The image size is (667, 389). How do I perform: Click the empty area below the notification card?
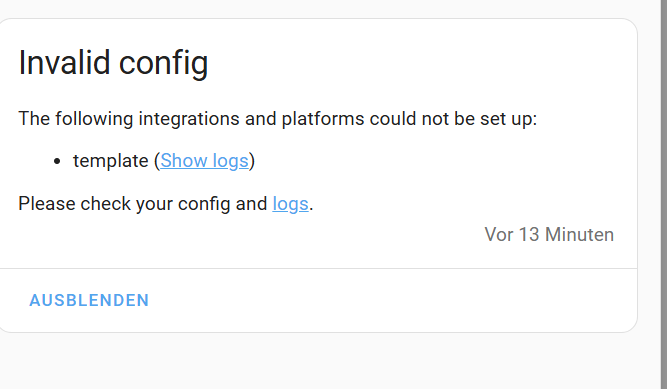(318, 361)
